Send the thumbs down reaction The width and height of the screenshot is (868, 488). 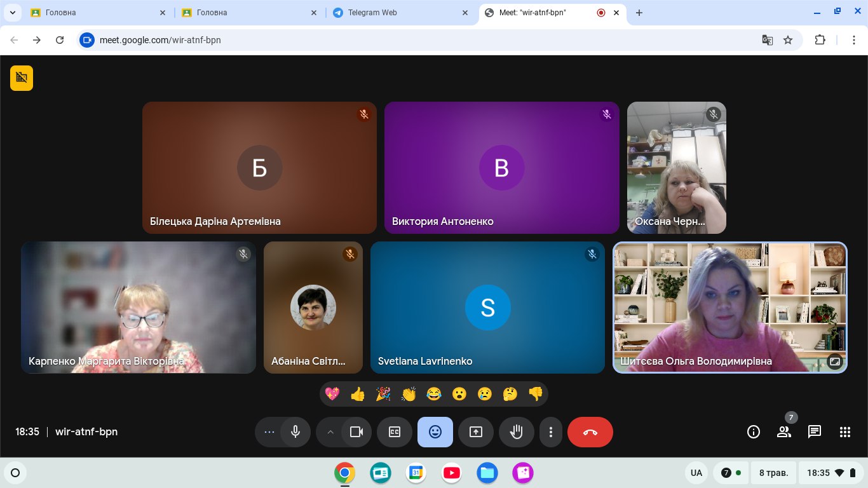click(536, 394)
